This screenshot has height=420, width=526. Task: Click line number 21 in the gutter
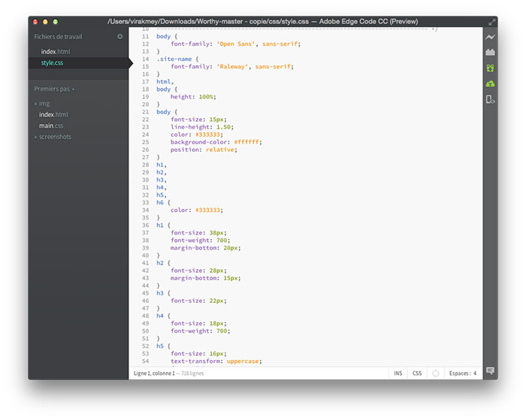145,112
